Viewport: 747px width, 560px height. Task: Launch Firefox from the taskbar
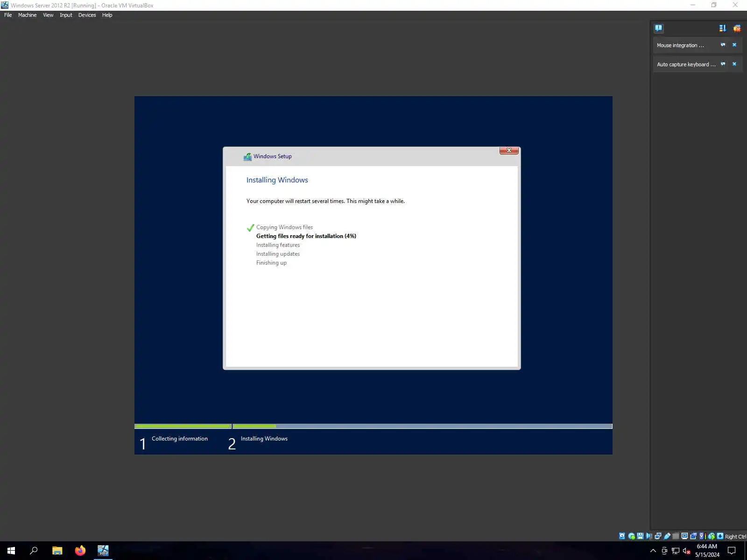(x=80, y=551)
